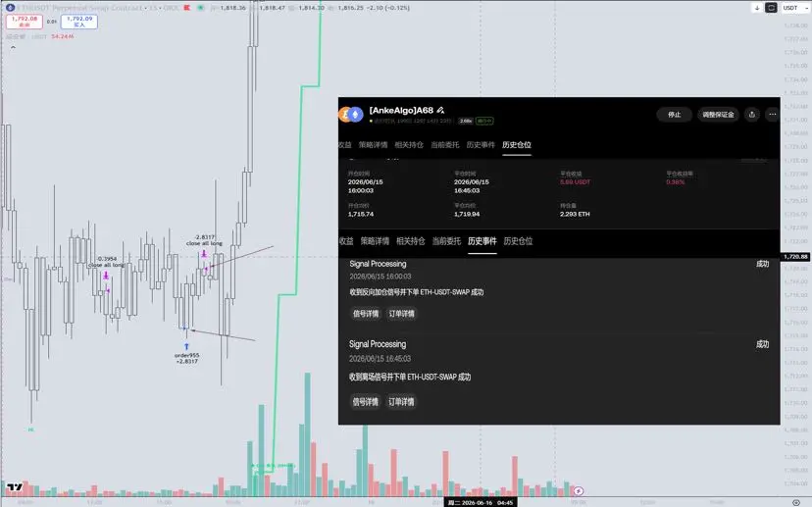Select the 历史仓位 tab in the lower tab row
This screenshot has width=812, height=507.
coord(518,241)
